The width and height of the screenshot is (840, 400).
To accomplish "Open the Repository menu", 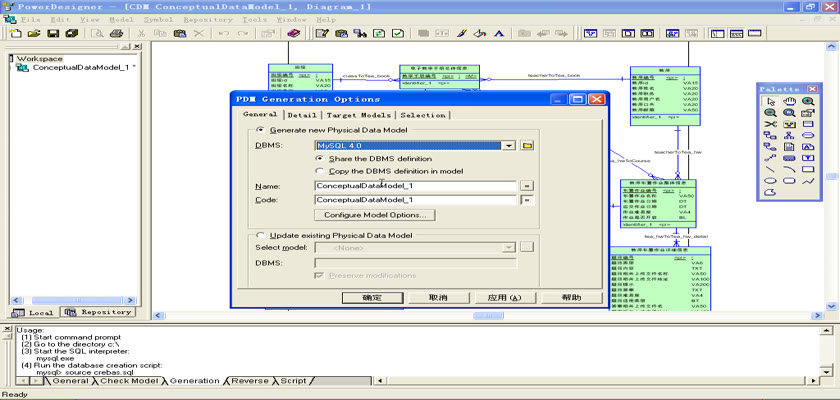I will 208,19.
